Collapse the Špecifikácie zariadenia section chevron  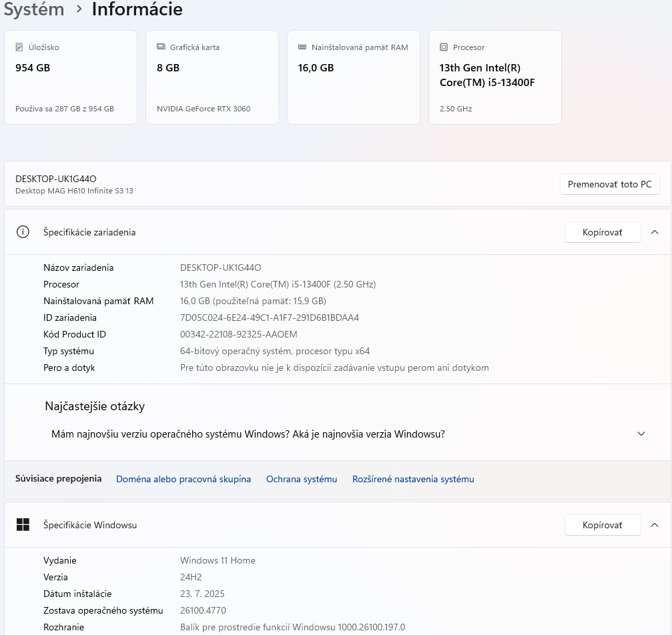(654, 232)
